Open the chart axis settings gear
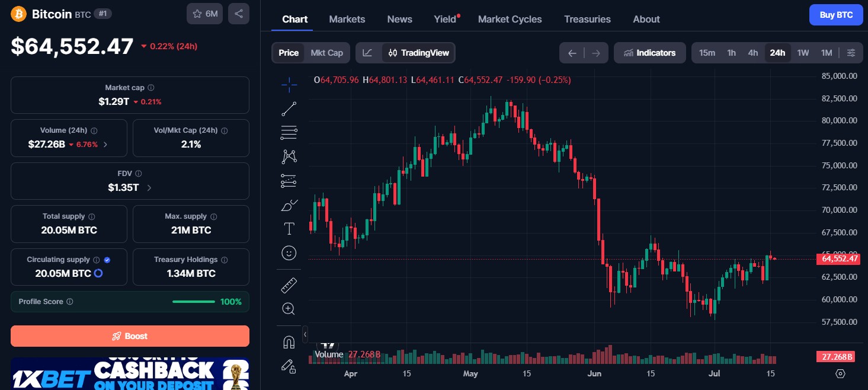Viewport: 868px width, 390px height. click(x=840, y=373)
